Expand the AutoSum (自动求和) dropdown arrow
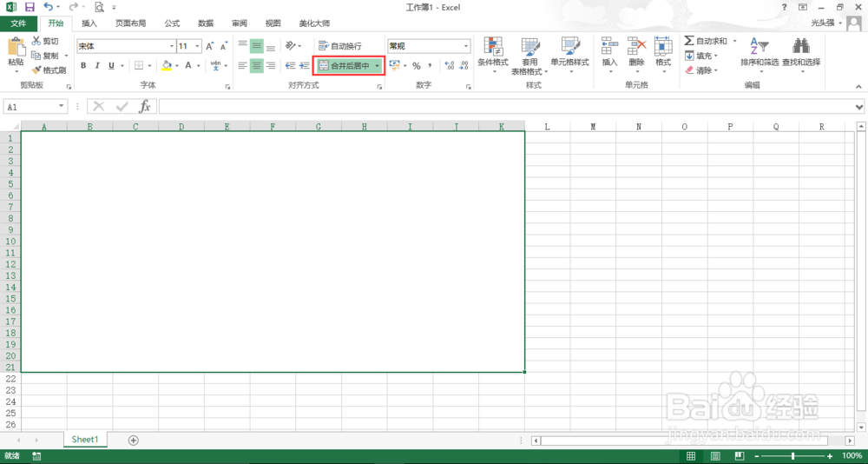868x464 pixels. (734, 41)
